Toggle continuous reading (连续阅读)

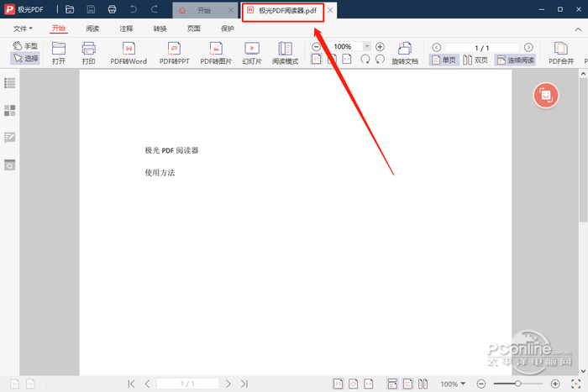515,60
